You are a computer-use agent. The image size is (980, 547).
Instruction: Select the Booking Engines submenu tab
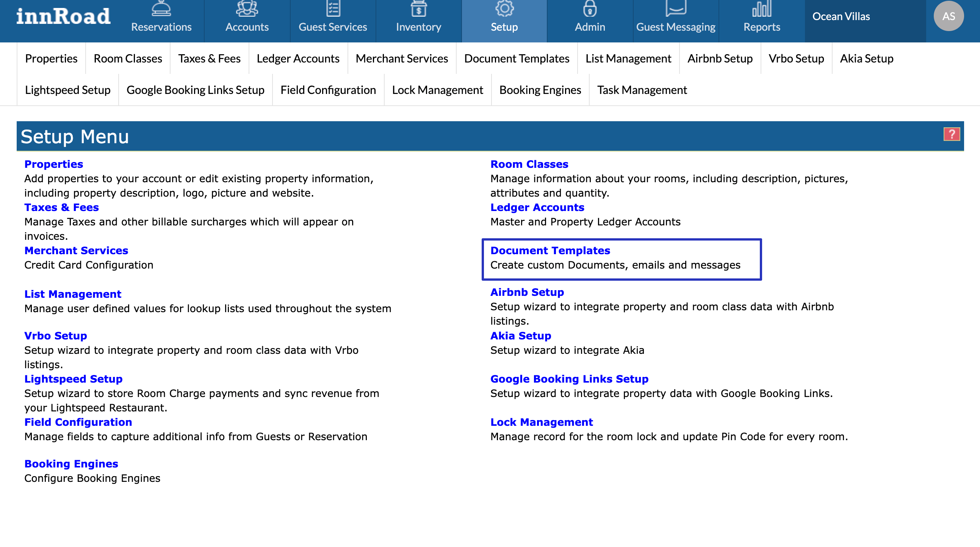point(540,90)
